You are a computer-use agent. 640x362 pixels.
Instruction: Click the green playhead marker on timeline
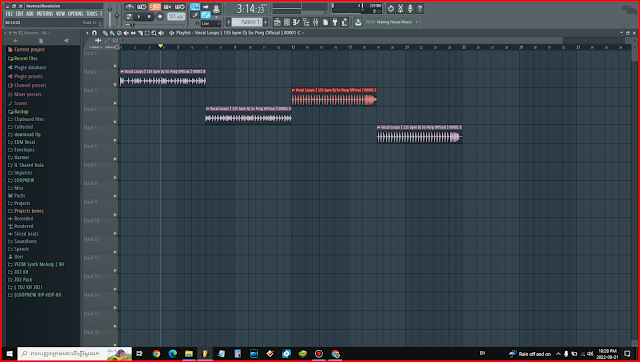(160, 46)
